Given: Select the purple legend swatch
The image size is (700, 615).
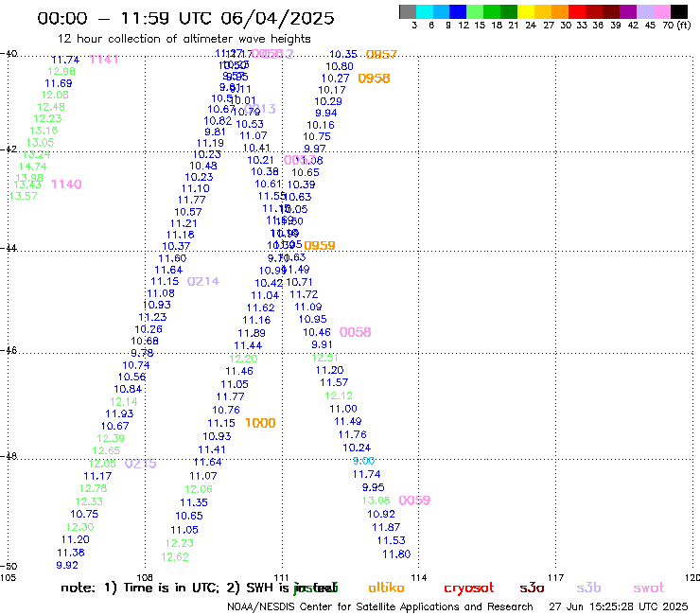Looking at the screenshot, I should 628,11.
